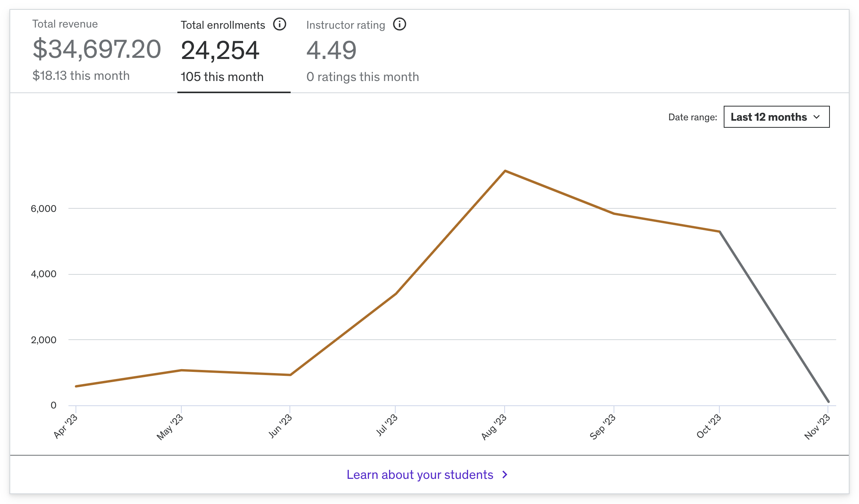859x504 pixels.
Task: Click the Apr '23 x-axis label
Action: (x=66, y=426)
